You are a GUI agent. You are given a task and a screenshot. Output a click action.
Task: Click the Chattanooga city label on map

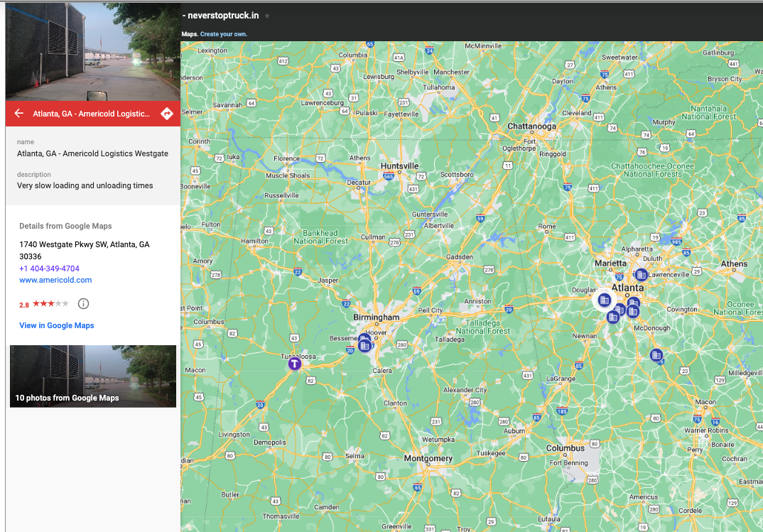pos(532,126)
